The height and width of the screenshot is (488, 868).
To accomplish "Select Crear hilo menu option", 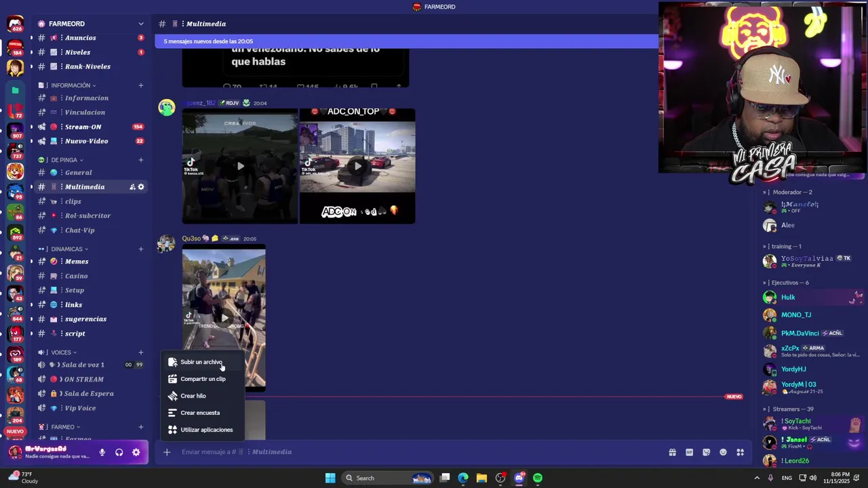I will [x=202, y=396].
